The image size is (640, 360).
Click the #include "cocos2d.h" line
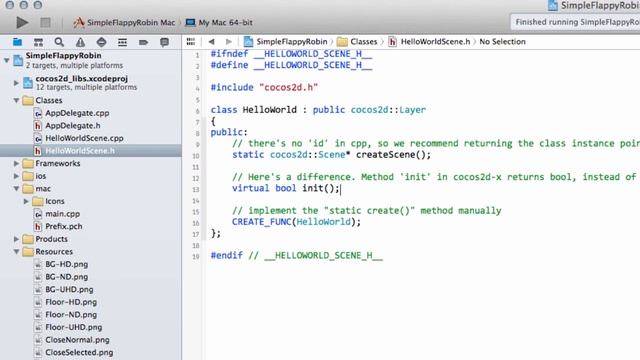(x=264, y=87)
